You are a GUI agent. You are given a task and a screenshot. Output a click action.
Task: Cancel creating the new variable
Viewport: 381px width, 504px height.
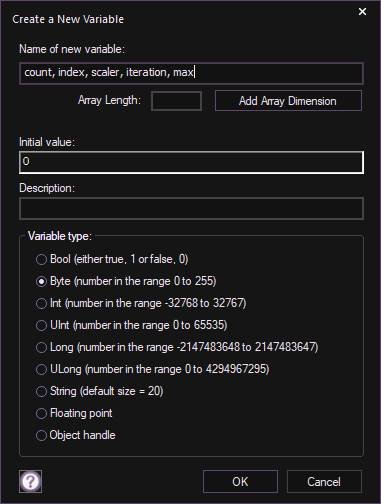(324, 481)
